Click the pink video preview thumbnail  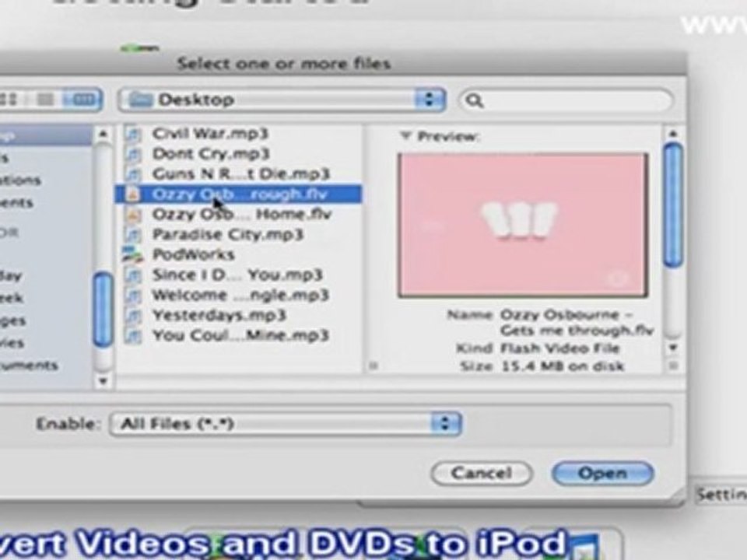tap(523, 226)
